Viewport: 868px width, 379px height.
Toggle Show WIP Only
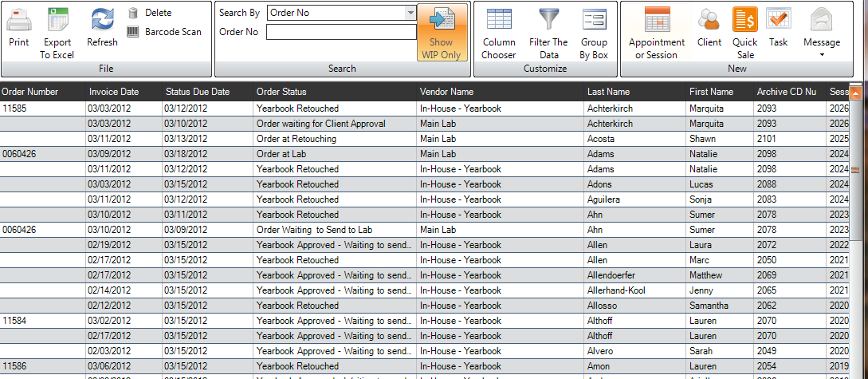[x=441, y=32]
